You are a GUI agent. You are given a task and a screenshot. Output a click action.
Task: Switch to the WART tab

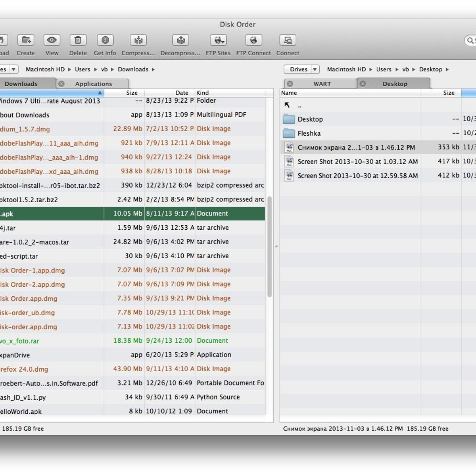(321, 83)
